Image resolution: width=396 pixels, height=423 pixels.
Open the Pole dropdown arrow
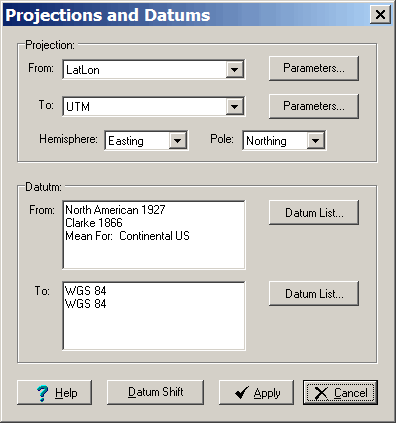pyautogui.click(x=315, y=141)
